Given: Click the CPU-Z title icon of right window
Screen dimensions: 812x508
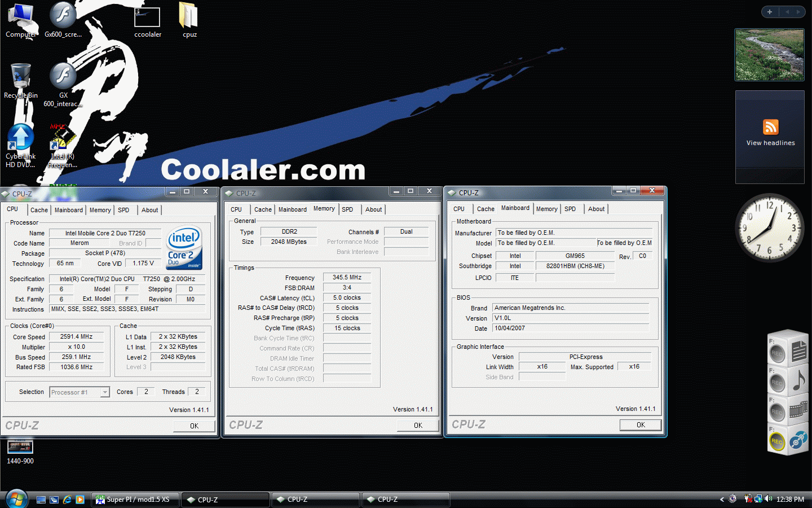Looking at the screenshot, I should coord(452,193).
